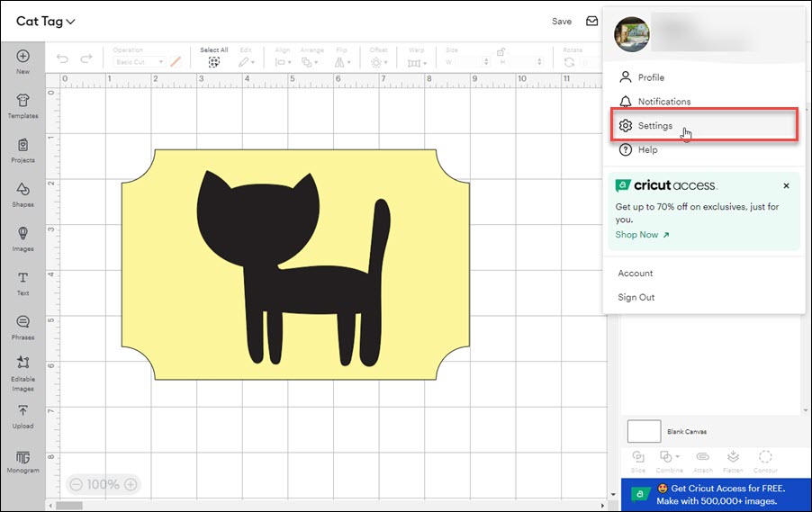Viewport: 812px width, 512px height.
Task: Choose Settings from the account menu
Action: coord(654,126)
